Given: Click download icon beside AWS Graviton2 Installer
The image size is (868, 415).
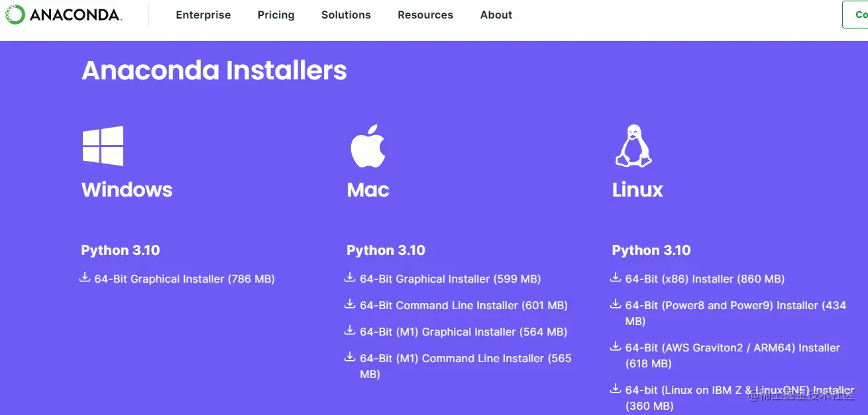Looking at the screenshot, I should click(616, 347).
